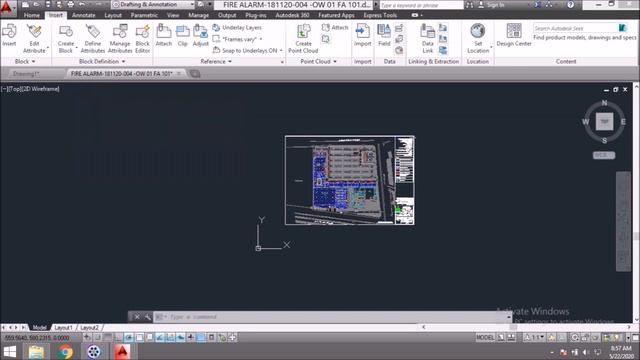Viewport: 640px width, 360px height.
Task: Open the Manage ribbon tab
Action: coord(198,15)
